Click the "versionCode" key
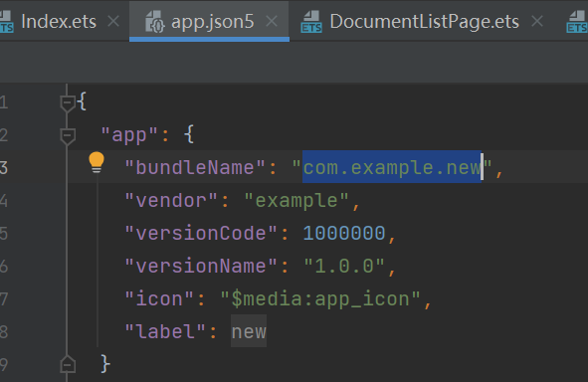588x382 pixels. click(x=201, y=234)
